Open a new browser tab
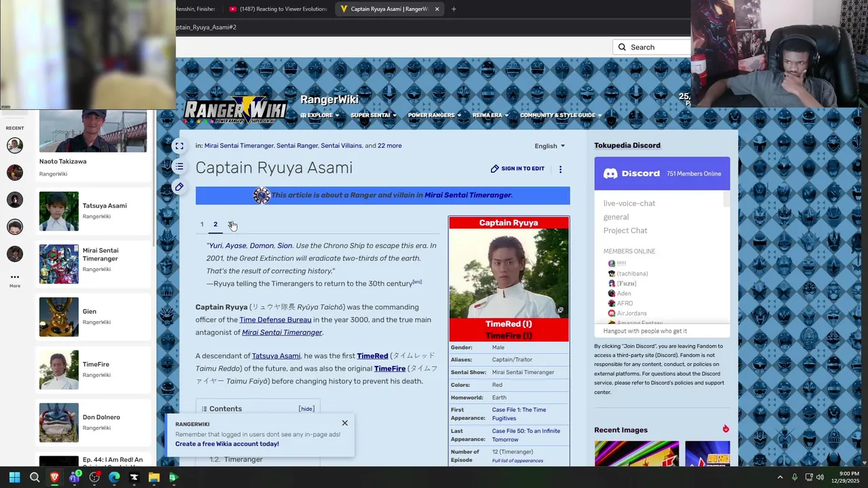868x488 pixels. click(454, 9)
